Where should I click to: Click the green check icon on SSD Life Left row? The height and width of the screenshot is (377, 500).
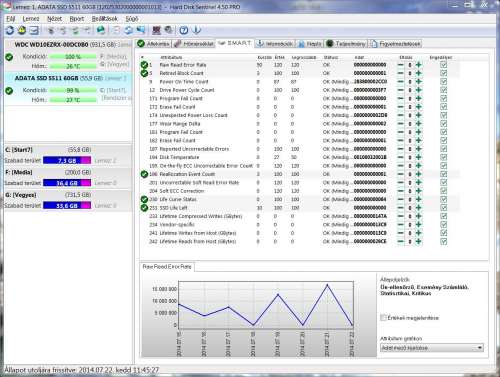click(x=144, y=208)
